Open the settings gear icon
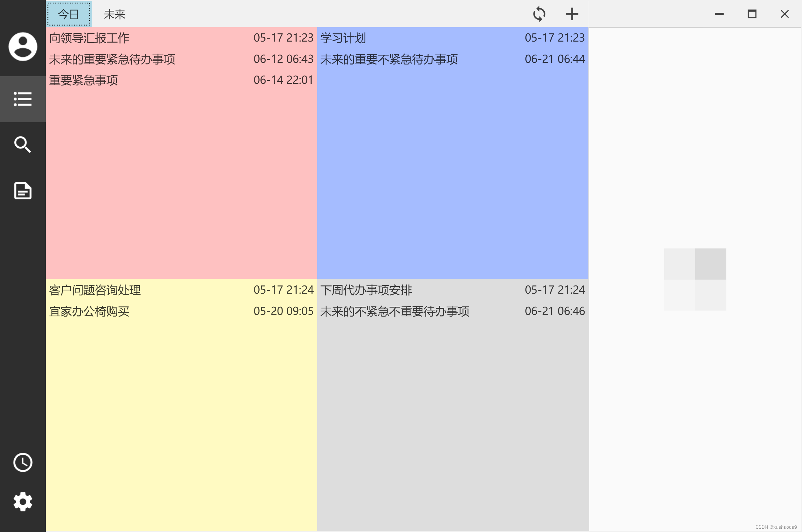 tap(23, 502)
